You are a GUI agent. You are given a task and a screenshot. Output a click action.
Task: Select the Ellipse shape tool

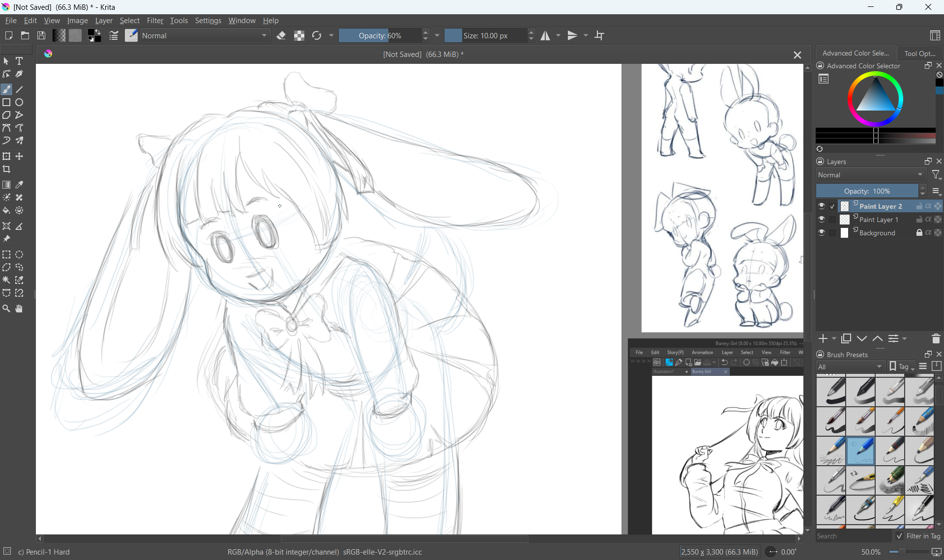tap(20, 103)
